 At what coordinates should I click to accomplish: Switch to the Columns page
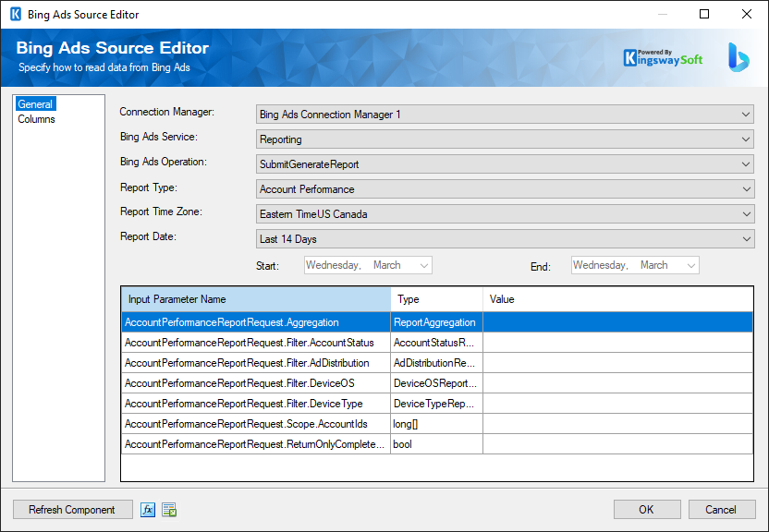pyautogui.click(x=36, y=119)
